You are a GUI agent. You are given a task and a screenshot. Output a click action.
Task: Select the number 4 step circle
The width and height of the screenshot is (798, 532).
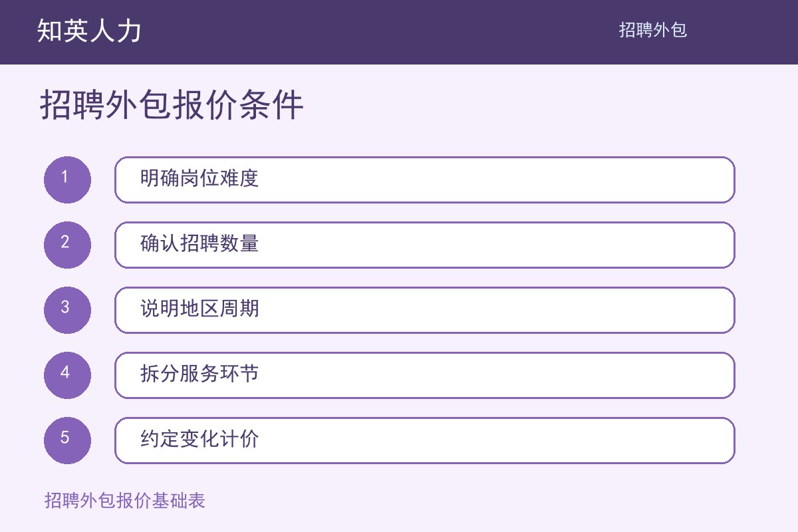tap(67, 375)
